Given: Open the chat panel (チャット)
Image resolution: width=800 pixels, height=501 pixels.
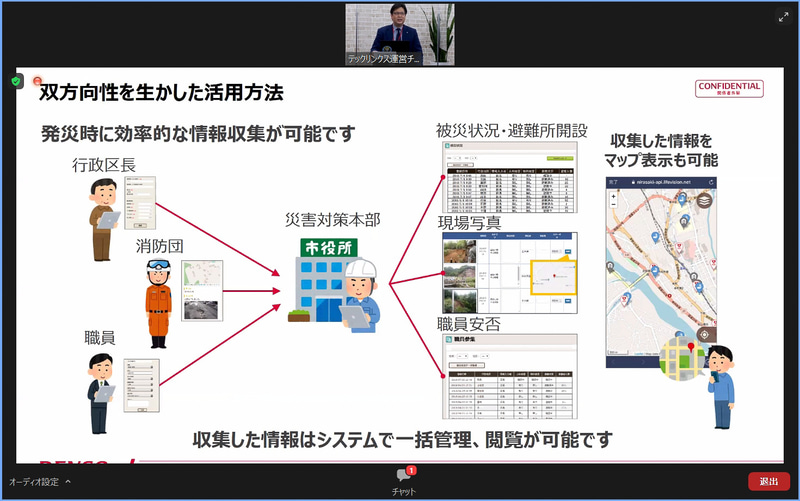Looking at the screenshot, I should (404, 482).
